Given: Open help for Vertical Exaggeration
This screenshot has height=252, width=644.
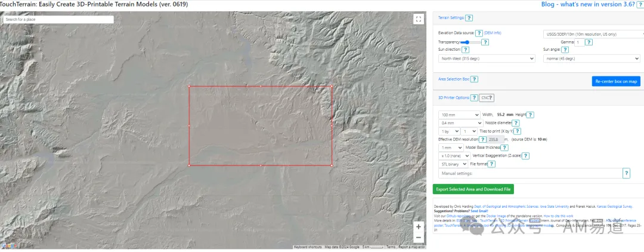Looking at the screenshot, I should [525, 156].
